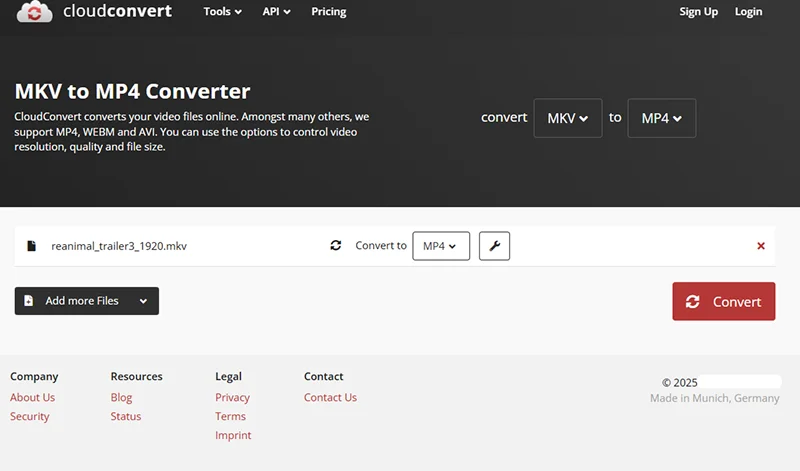
Task: Click the MKV to MP4 Converter heading
Action: (x=132, y=91)
